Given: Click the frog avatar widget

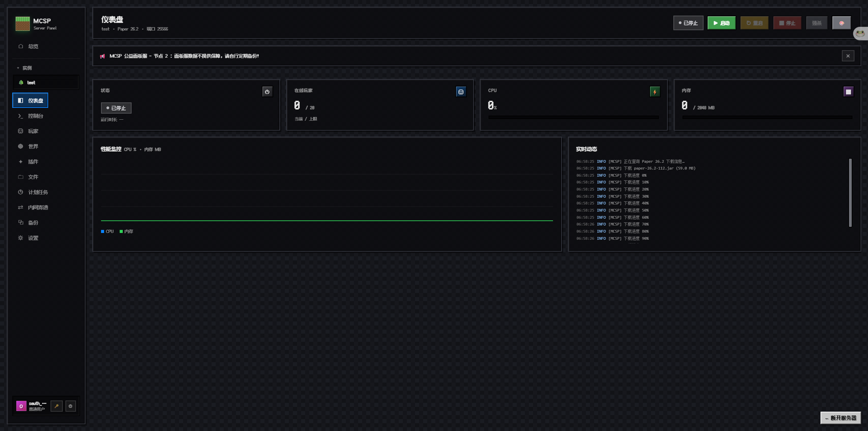Looking at the screenshot, I should 860,33.
